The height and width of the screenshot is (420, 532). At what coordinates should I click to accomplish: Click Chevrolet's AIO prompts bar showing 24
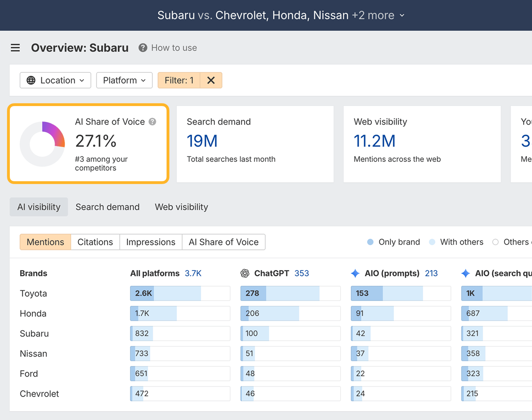click(x=401, y=394)
